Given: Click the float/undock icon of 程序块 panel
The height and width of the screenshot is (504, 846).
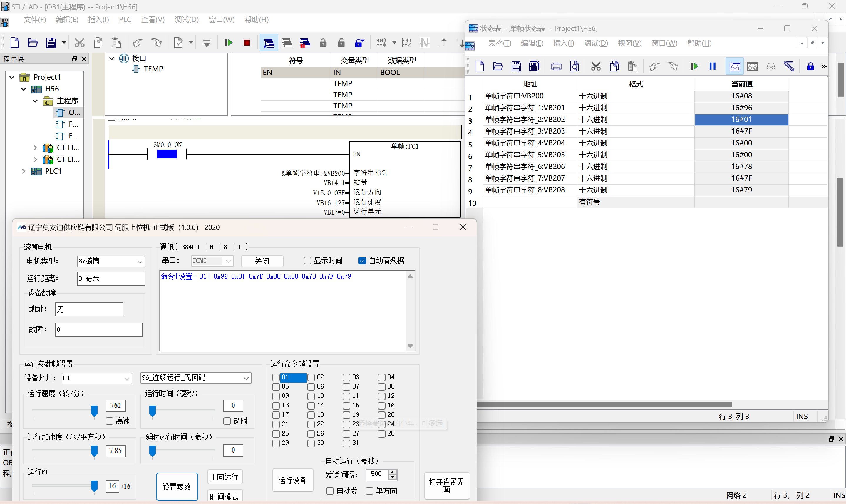Looking at the screenshot, I should pos(75,59).
